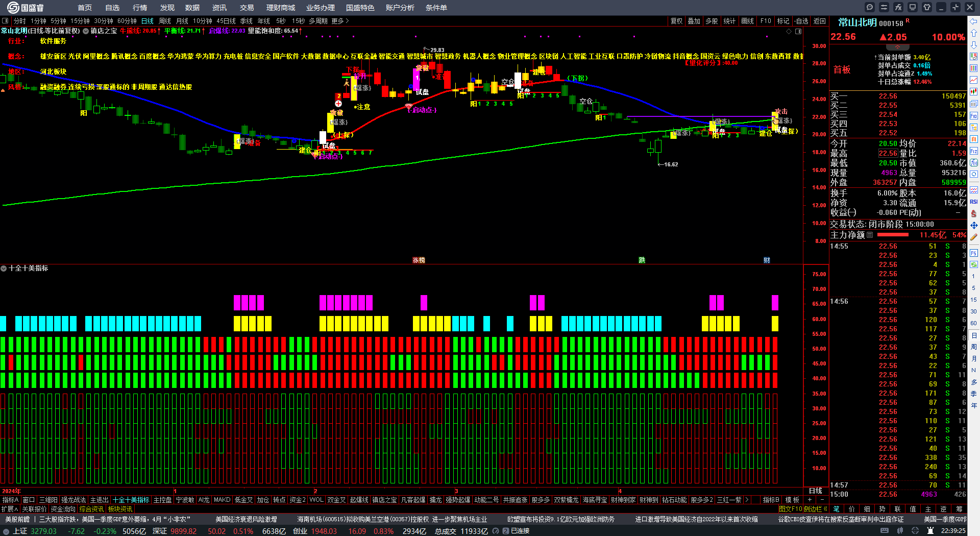
Task: Click the panel icon at chart top right
Action: [x=798, y=31]
